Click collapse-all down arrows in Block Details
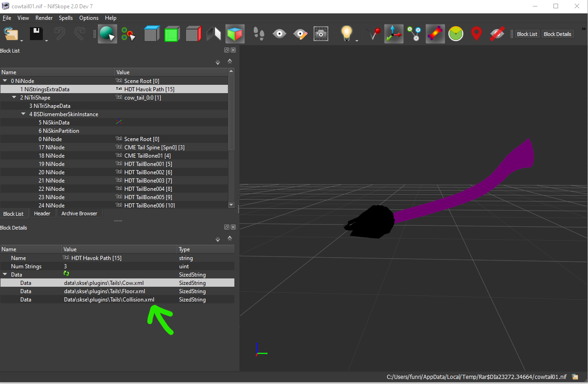This screenshot has height=384, width=588. [x=218, y=239]
